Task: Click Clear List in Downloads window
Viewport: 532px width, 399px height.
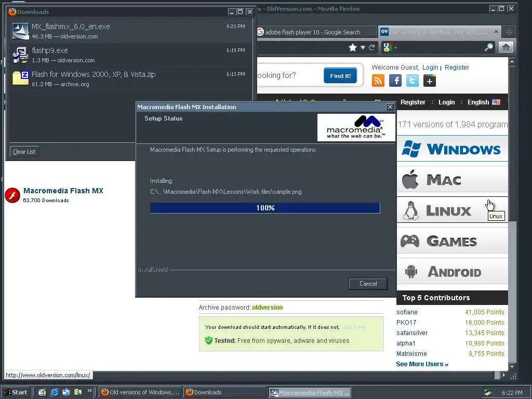Action: coord(24,152)
